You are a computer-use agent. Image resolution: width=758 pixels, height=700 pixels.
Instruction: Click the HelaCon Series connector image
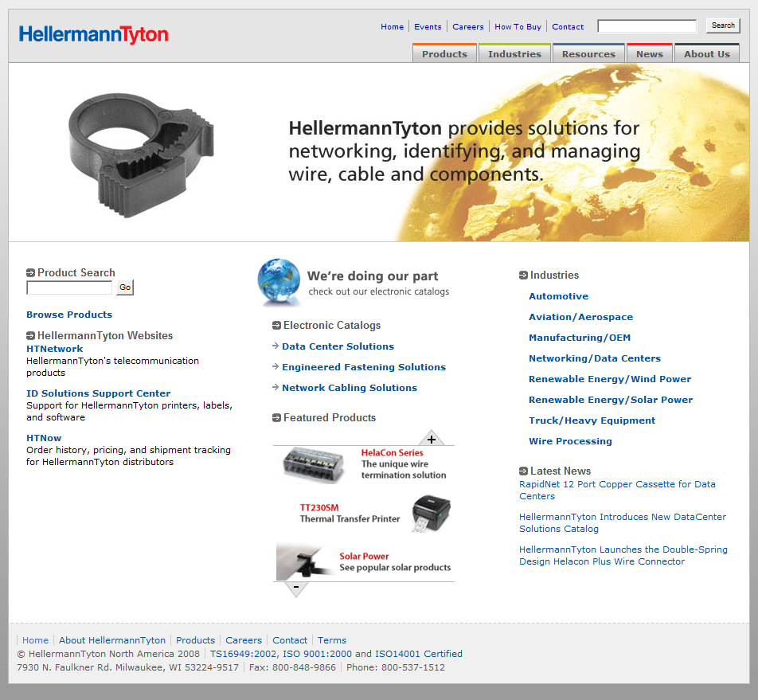click(x=314, y=465)
